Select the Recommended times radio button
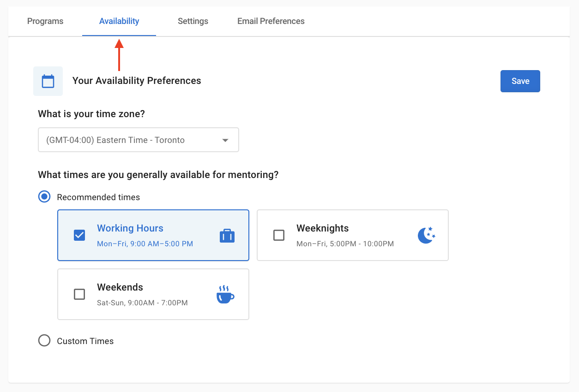This screenshot has width=579, height=392. pyautogui.click(x=44, y=197)
